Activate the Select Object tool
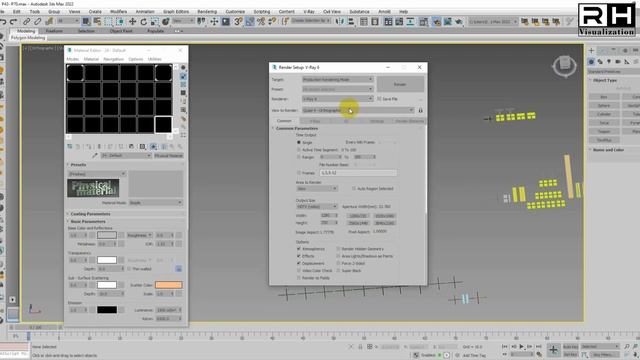Viewport: 640px width, 360px height. coord(86,22)
